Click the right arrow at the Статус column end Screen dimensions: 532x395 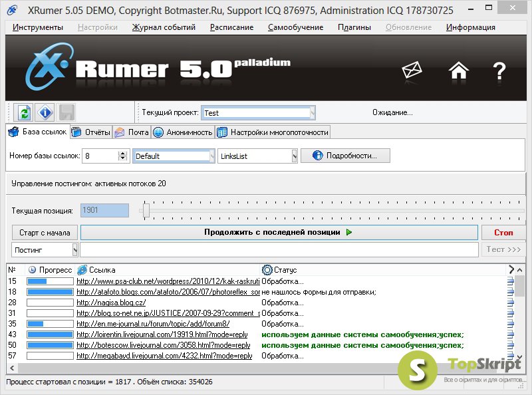pyautogui.click(x=511, y=269)
